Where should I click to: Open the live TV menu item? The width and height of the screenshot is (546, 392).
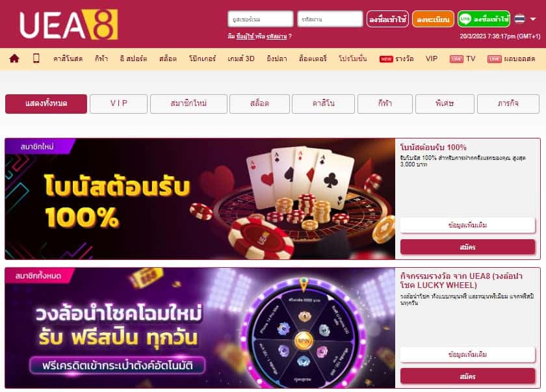tap(462, 59)
